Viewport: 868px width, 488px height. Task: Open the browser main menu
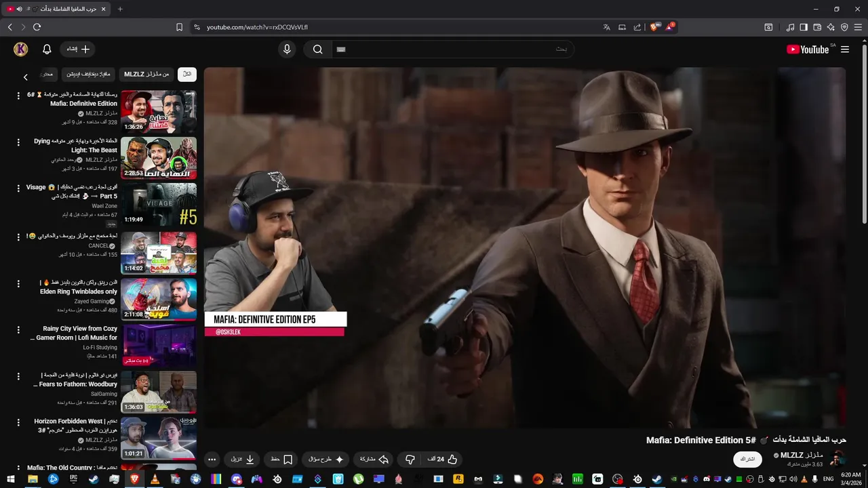[x=858, y=27]
